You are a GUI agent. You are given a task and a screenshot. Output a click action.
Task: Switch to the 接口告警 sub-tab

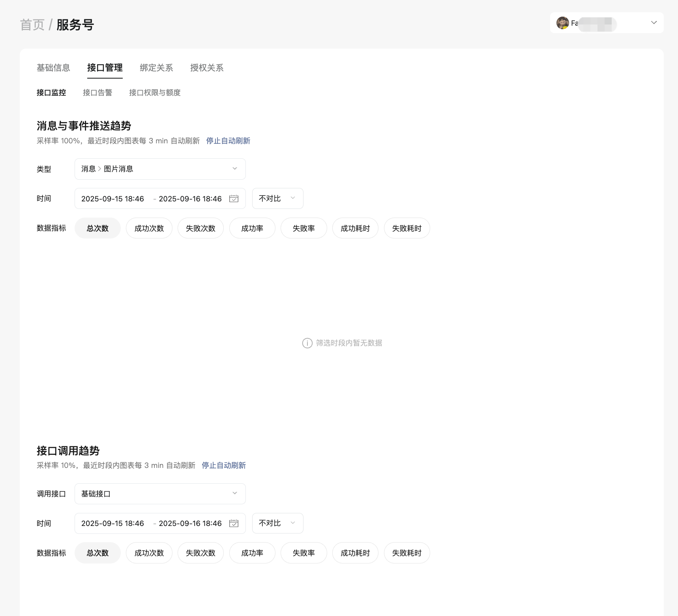pyautogui.click(x=97, y=93)
